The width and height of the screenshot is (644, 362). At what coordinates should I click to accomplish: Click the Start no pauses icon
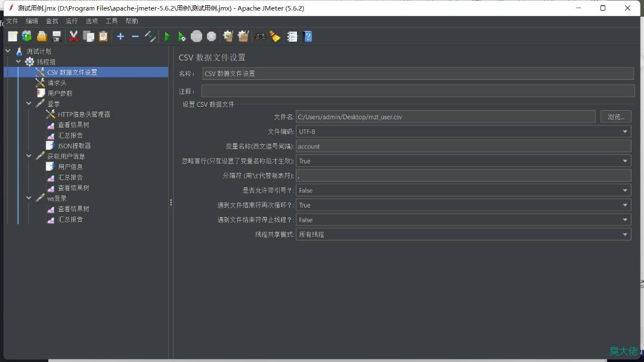(x=181, y=36)
